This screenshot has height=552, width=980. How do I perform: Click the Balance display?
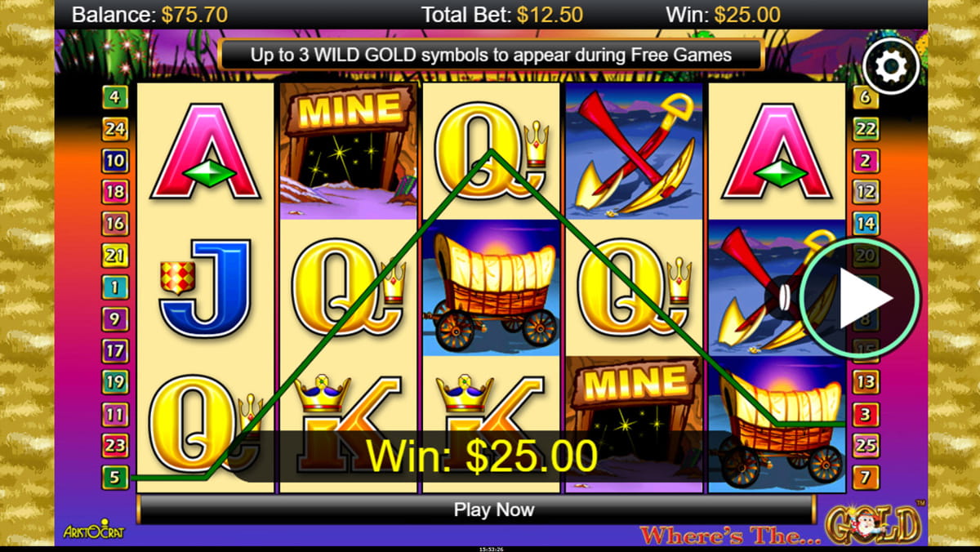(x=150, y=14)
